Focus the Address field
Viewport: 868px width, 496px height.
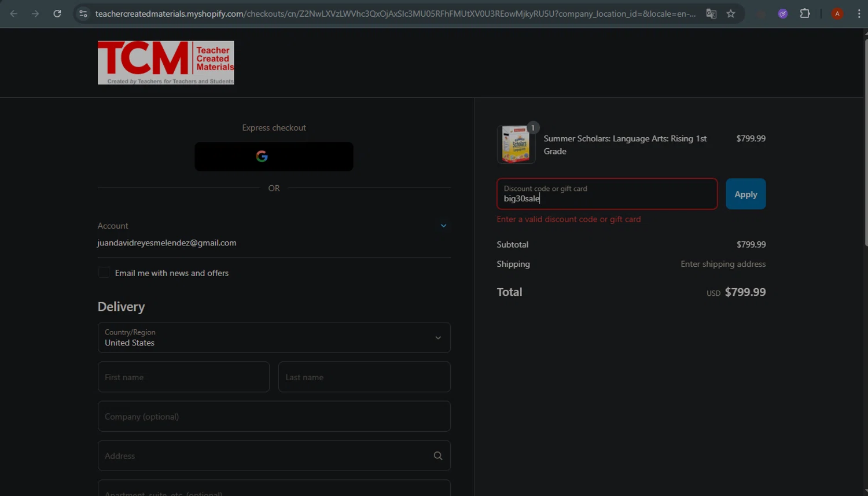tap(274, 455)
